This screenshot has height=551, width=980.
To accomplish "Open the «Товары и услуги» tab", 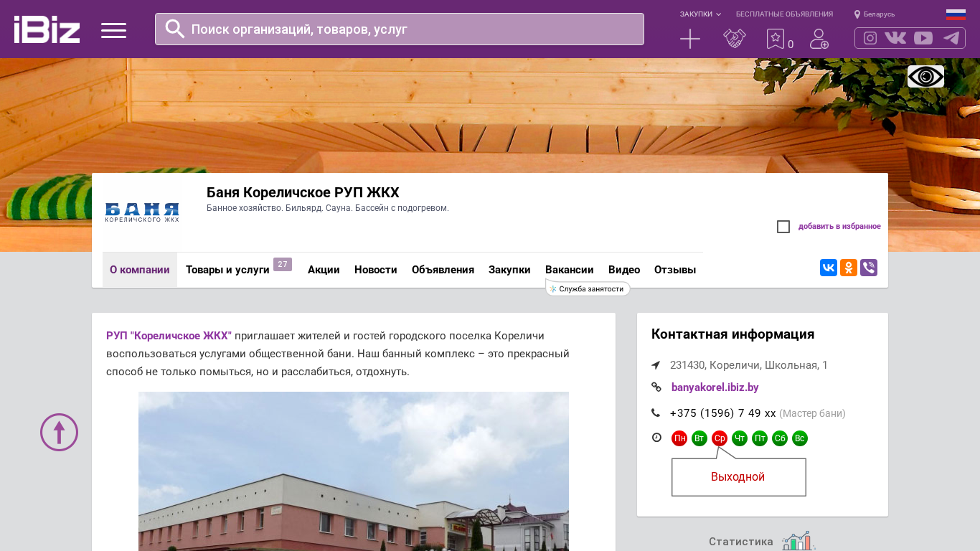I will (x=227, y=270).
